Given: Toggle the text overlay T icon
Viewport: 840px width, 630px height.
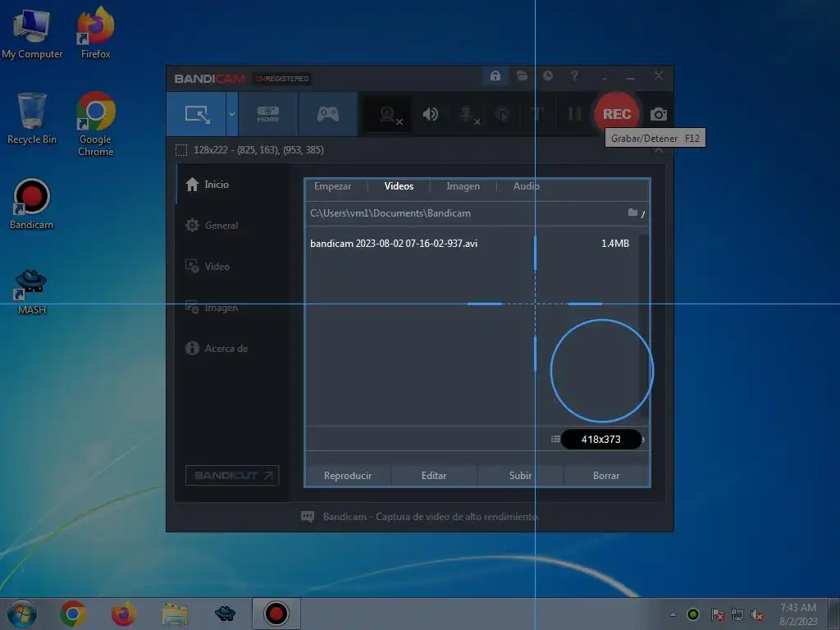Looking at the screenshot, I should point(537,114).
